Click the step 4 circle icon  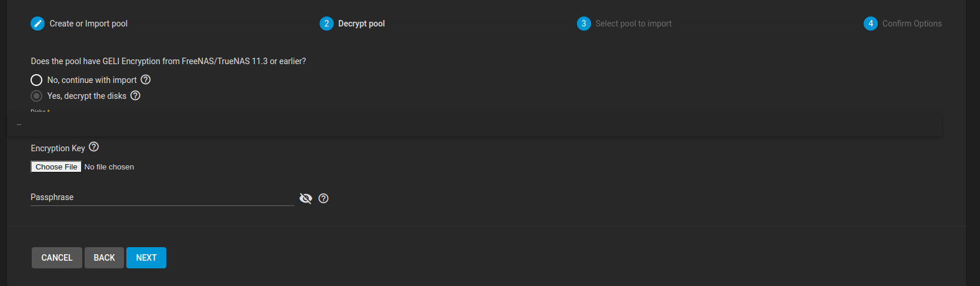tap(871, 24)
